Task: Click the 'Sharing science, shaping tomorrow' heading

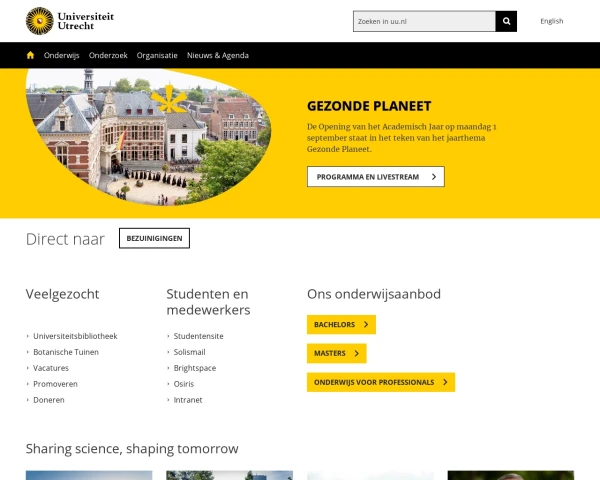Action: pos(132,449)
